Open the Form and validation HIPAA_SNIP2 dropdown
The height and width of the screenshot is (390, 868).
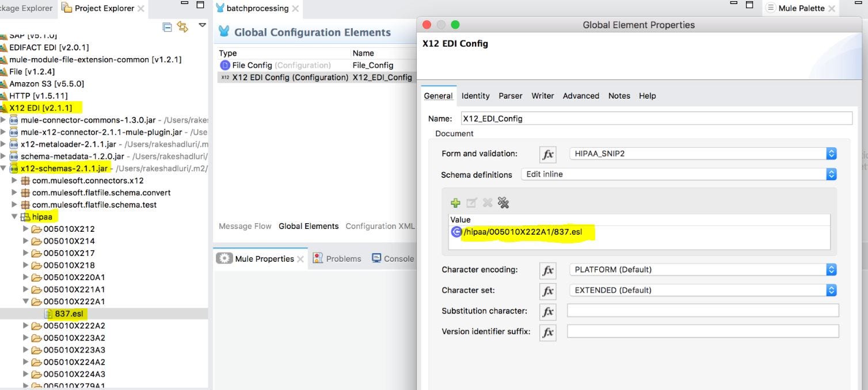tap(702, 154)
